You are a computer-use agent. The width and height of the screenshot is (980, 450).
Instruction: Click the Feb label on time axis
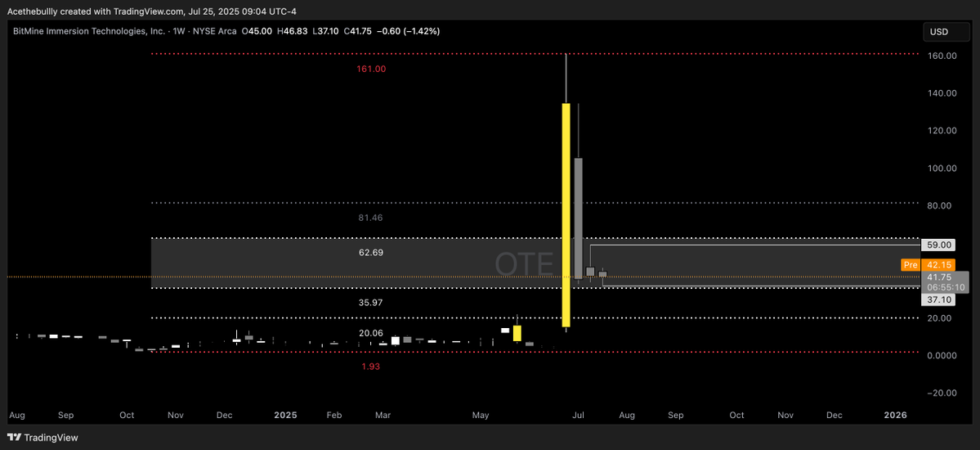(335, 415)
